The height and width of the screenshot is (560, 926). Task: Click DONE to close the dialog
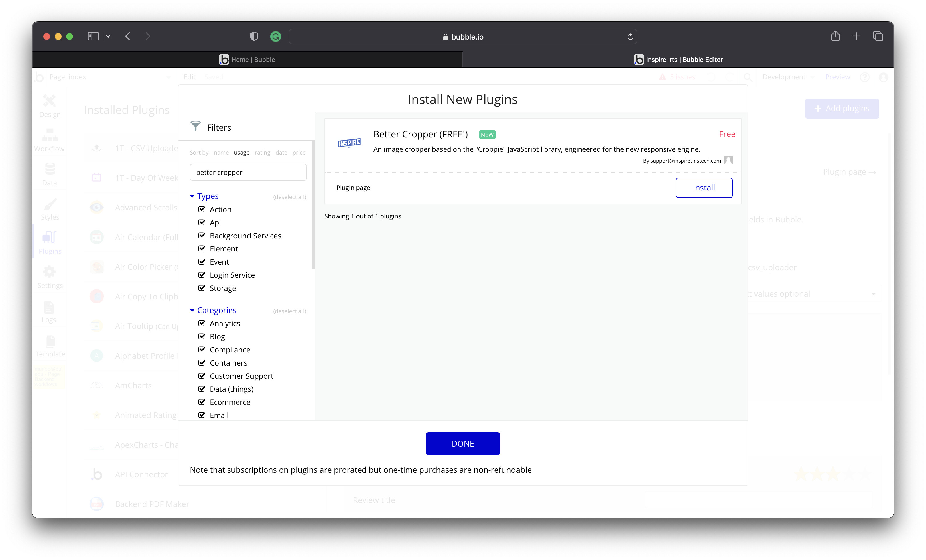(463, 443)
